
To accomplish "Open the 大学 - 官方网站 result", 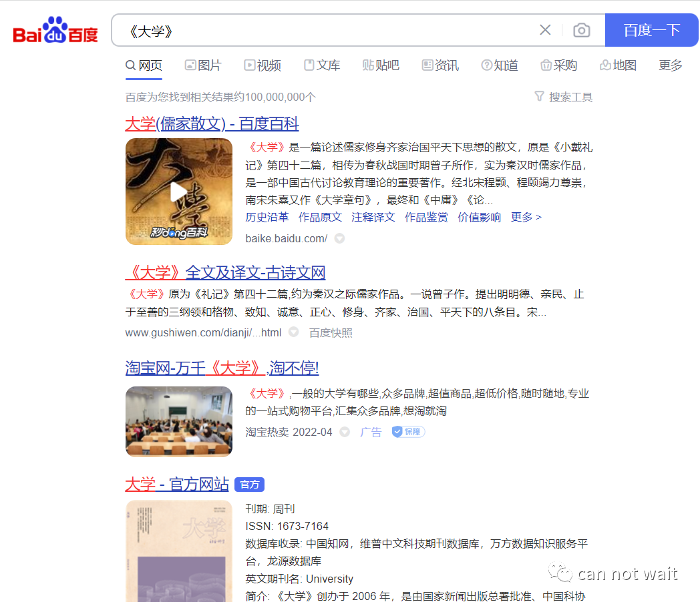I will 177,485.
